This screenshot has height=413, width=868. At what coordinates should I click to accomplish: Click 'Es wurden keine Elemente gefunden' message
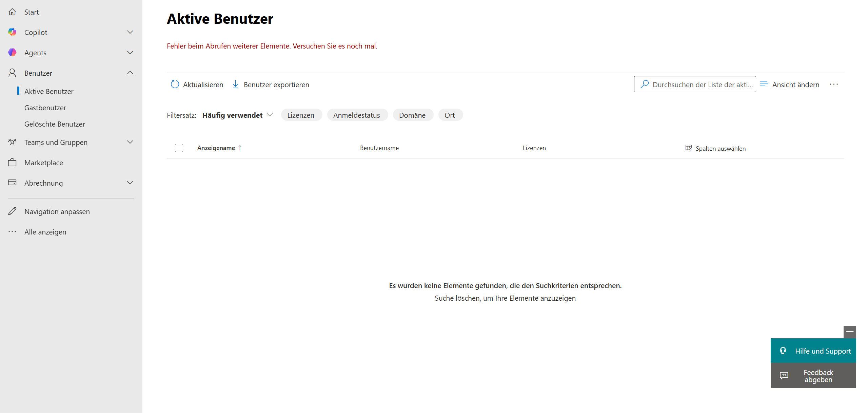pyautogui.click(x=505, y=285)
